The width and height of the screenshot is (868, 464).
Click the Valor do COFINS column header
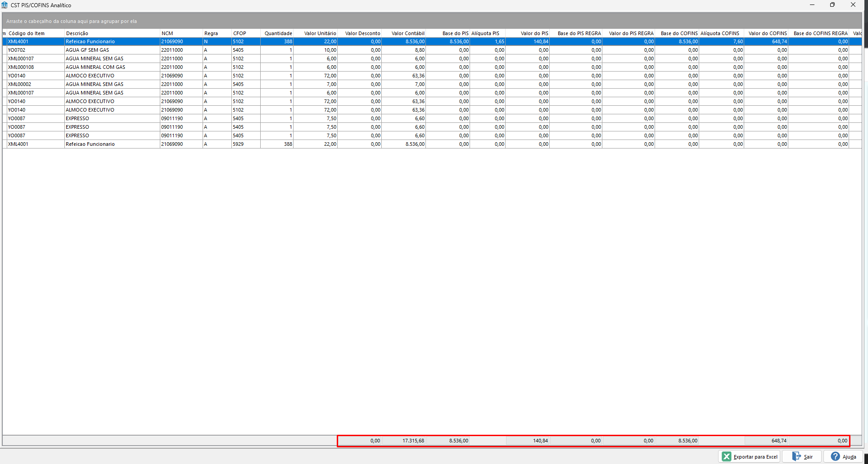pos(766,33)
